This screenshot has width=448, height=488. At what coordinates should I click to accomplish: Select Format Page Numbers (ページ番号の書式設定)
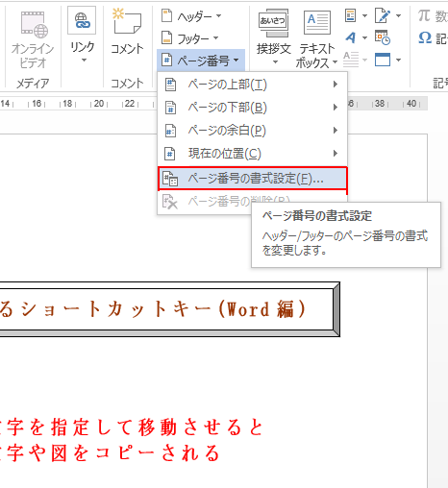pos(252,179)
